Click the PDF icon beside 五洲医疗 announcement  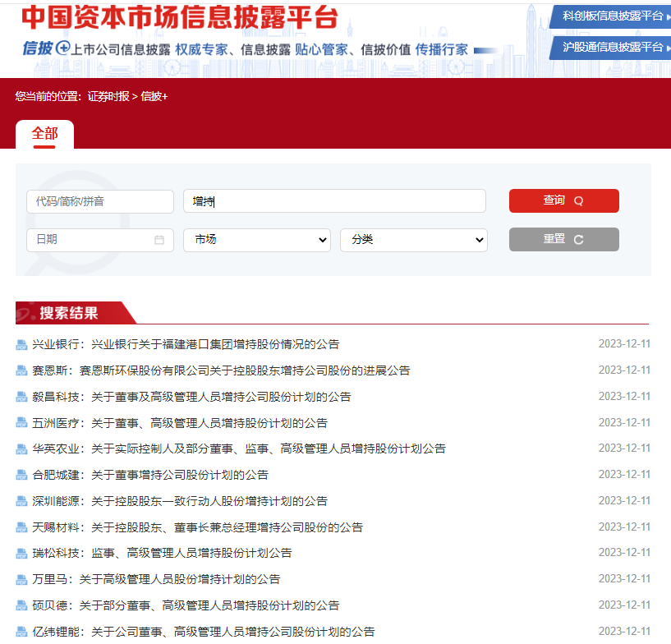point(21,424)
